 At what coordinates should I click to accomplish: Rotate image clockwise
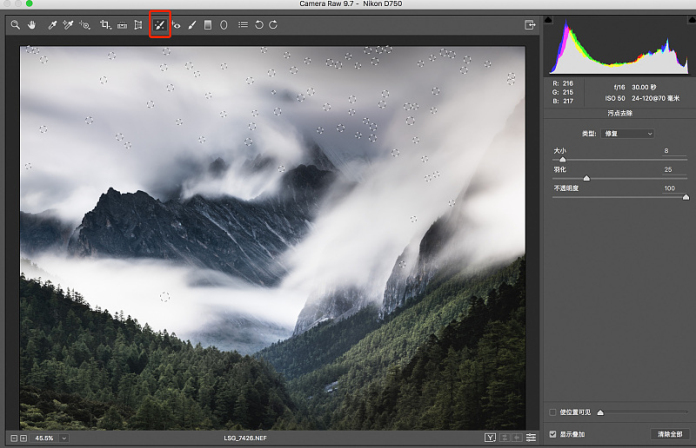[273, 25]
